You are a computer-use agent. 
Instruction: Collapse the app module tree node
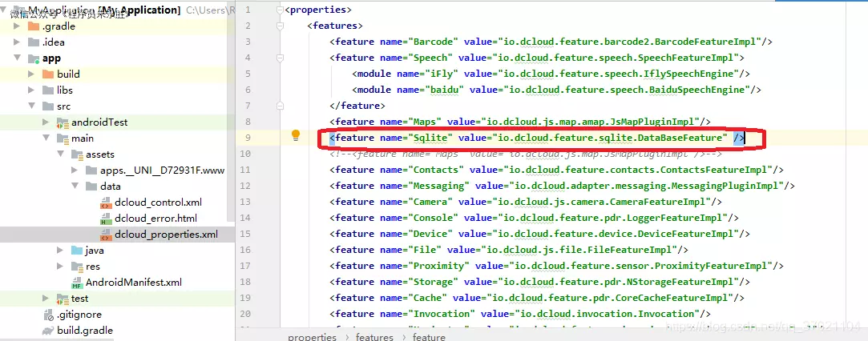pos(17,58)
